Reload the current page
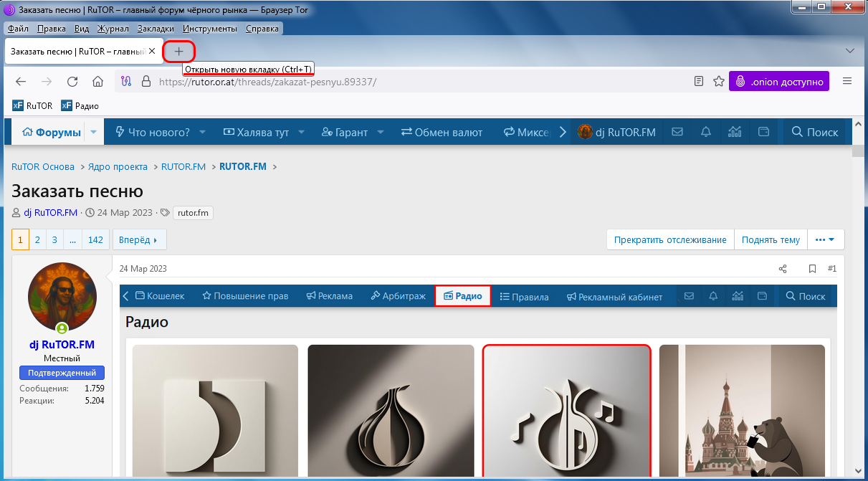This screenshot has width=868, height=481. coord(72,82)
